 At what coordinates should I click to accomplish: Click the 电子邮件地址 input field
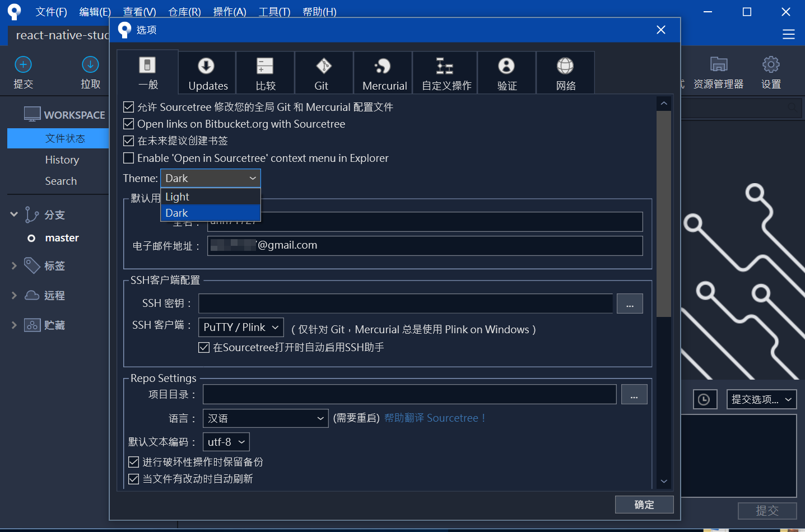[x=425, y=246]
